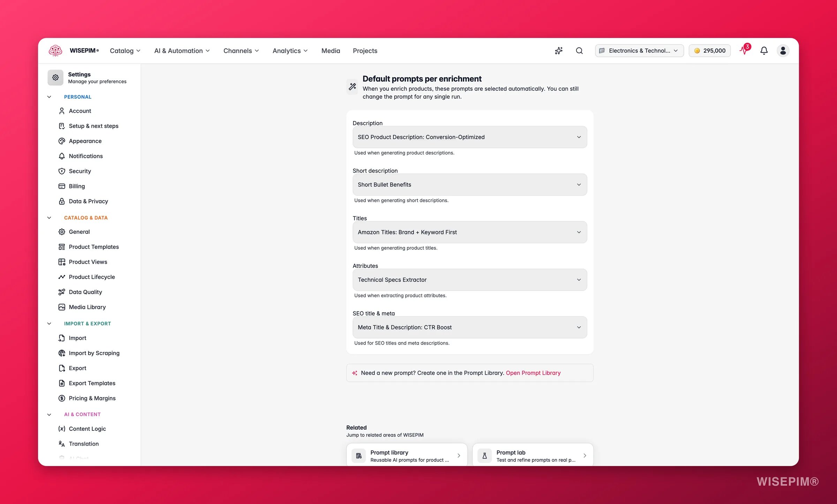Click the Appearance palette icon
Screen dimensions: 837x504
[x=62, y=141]
